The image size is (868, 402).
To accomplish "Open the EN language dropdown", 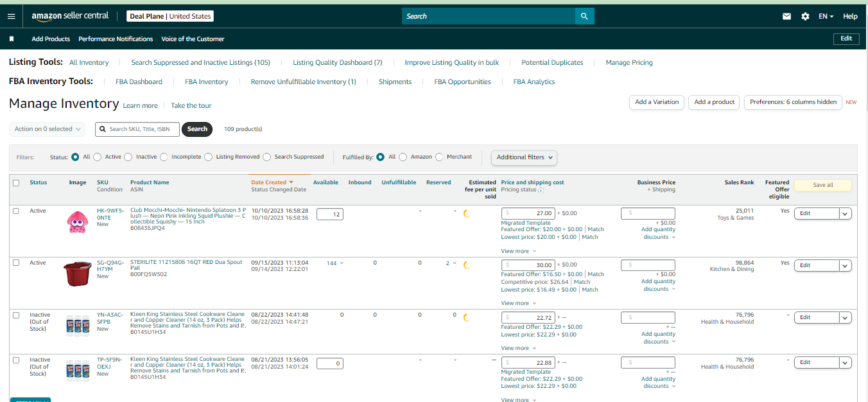I will pos(826,16).
